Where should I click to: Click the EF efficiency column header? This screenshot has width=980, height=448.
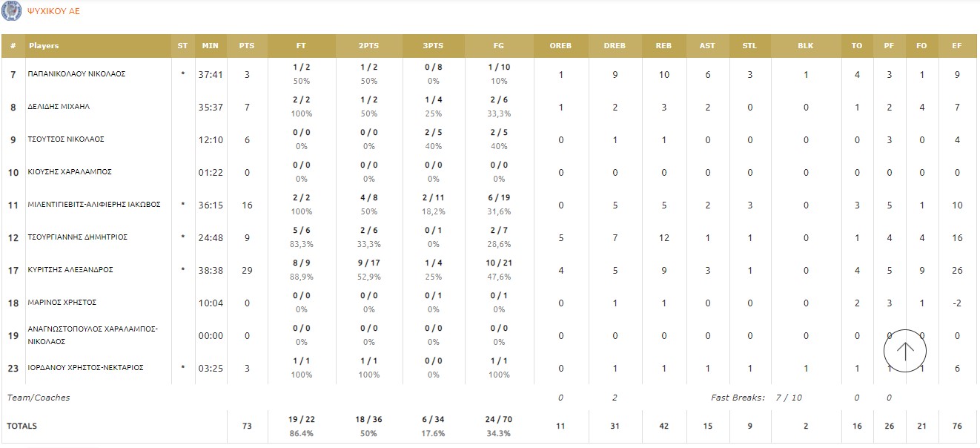(x=957, y=46)
